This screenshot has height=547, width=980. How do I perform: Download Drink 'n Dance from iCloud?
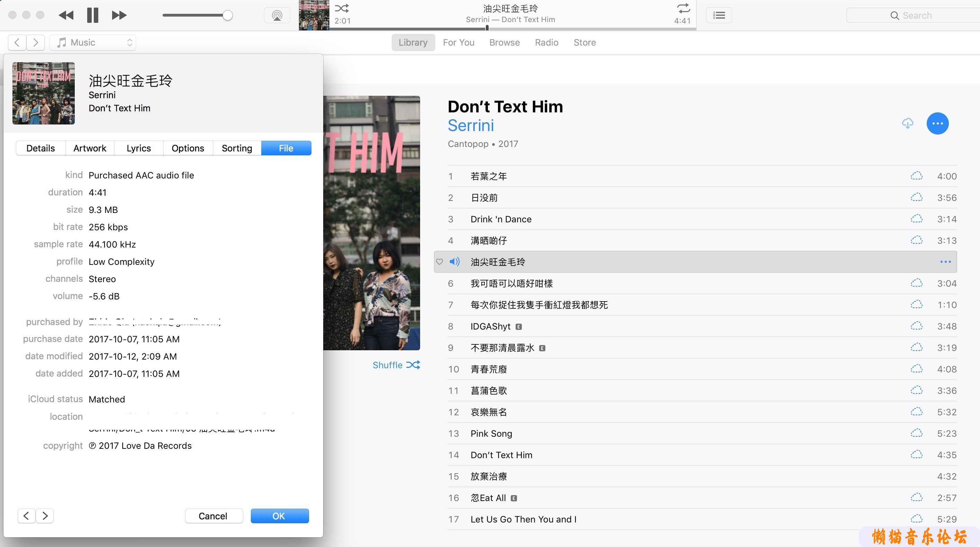(916, 219)
